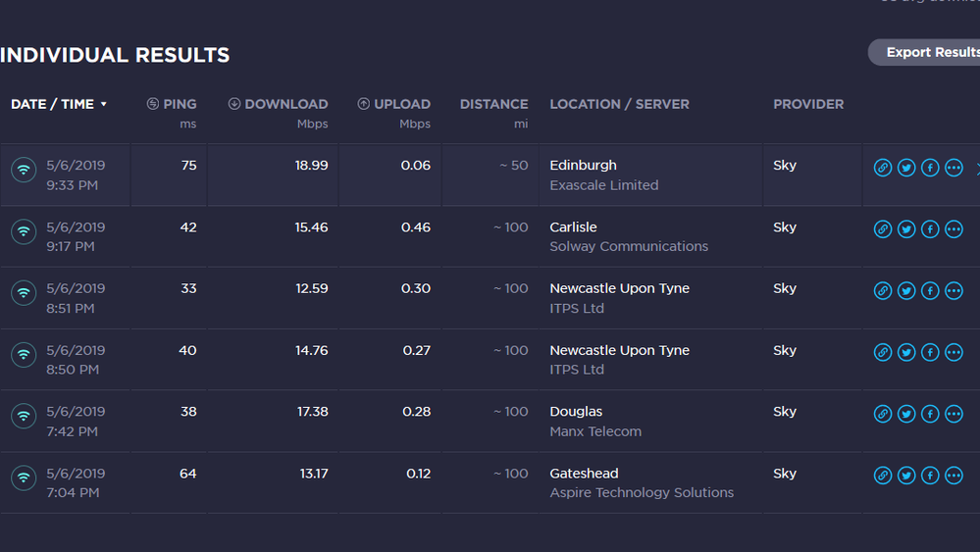Select the Exascale Limited server name
The height and width of the screenshot is (552, 980).
pyautogui.click(x=603, y=185)
